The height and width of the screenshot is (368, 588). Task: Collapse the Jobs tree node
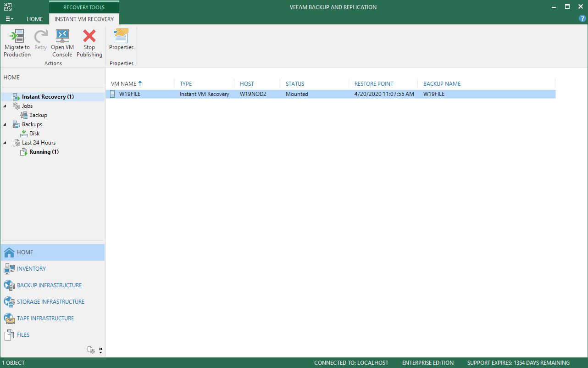[x=5, y=106]
